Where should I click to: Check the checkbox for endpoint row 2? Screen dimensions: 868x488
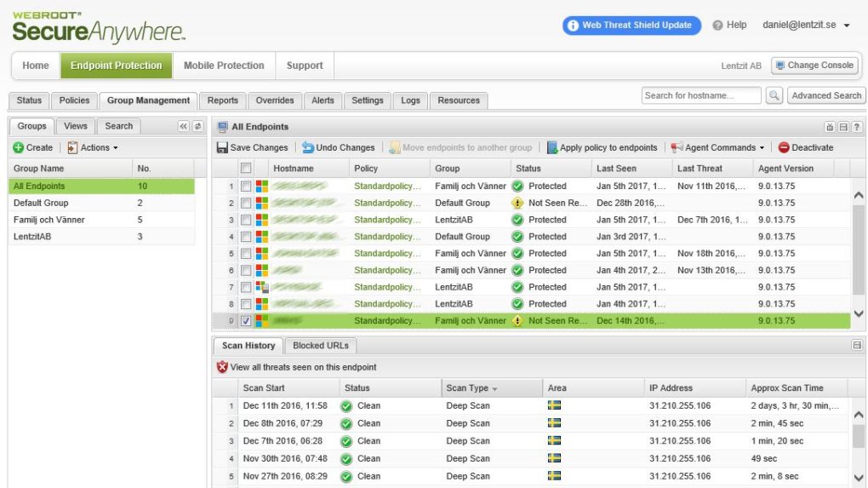tap(246, 204)
